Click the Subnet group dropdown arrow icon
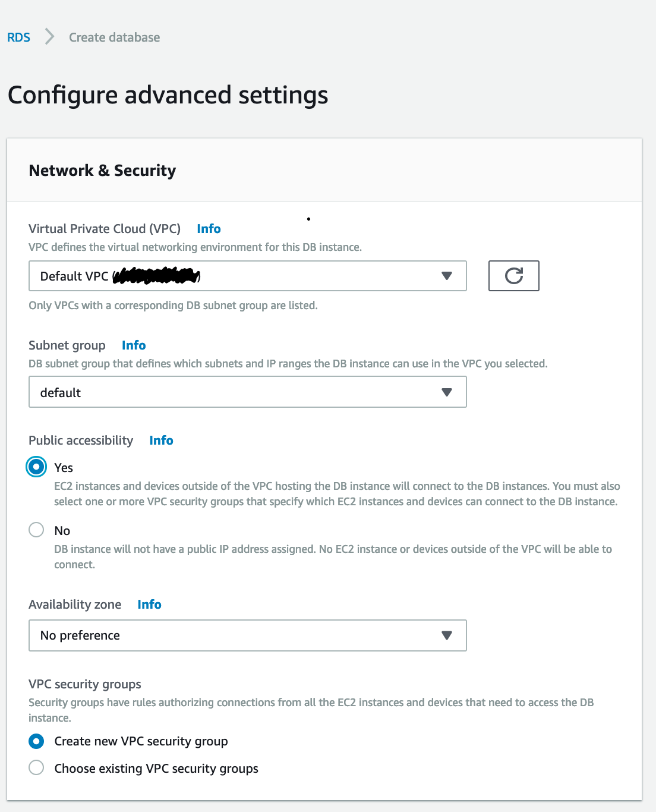Image resolution: width=656 pixels, height=812 pixels. tap(447, 392)
